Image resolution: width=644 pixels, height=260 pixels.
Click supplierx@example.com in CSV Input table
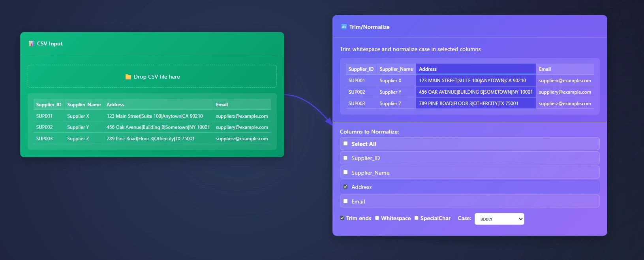[242, 116]
